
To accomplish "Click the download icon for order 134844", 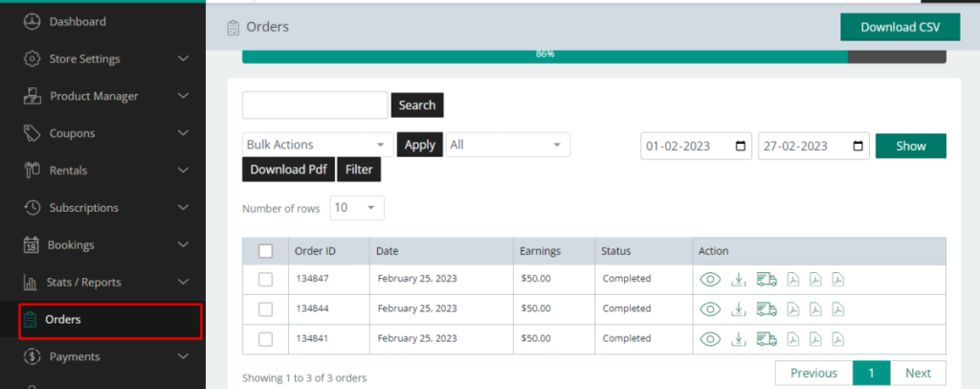I will (738, 309).
